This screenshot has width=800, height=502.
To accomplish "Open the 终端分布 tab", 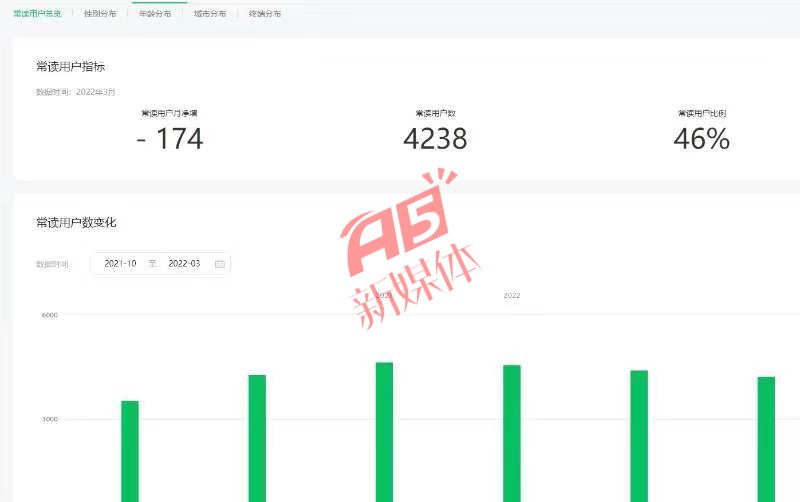I will pyautogui.click(x=265, y=13).
